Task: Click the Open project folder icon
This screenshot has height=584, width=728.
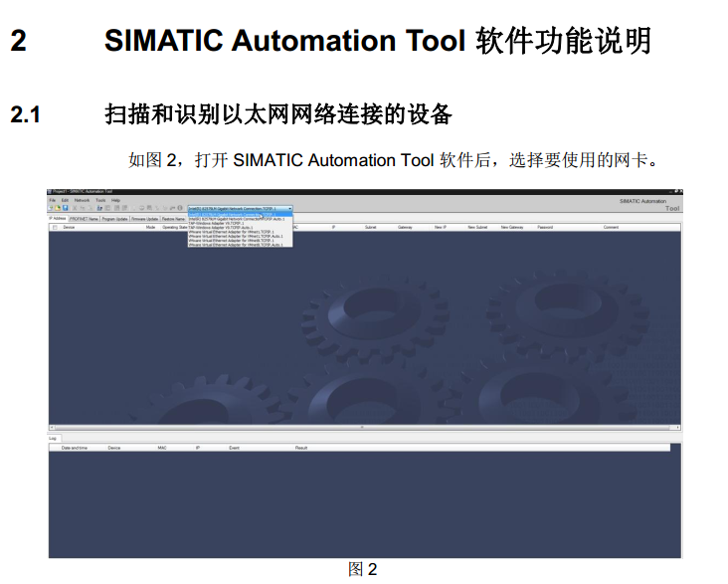Action: (x=58, y=208)
